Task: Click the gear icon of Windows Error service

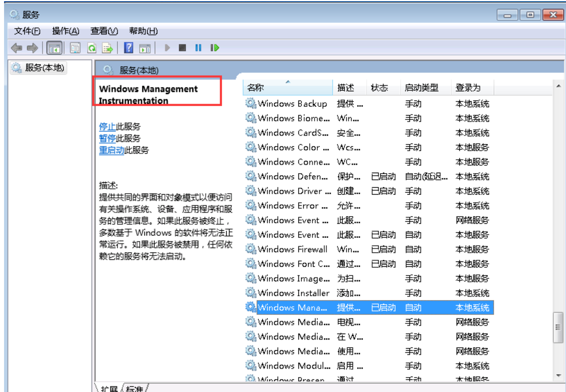Action: coord(251,206)
